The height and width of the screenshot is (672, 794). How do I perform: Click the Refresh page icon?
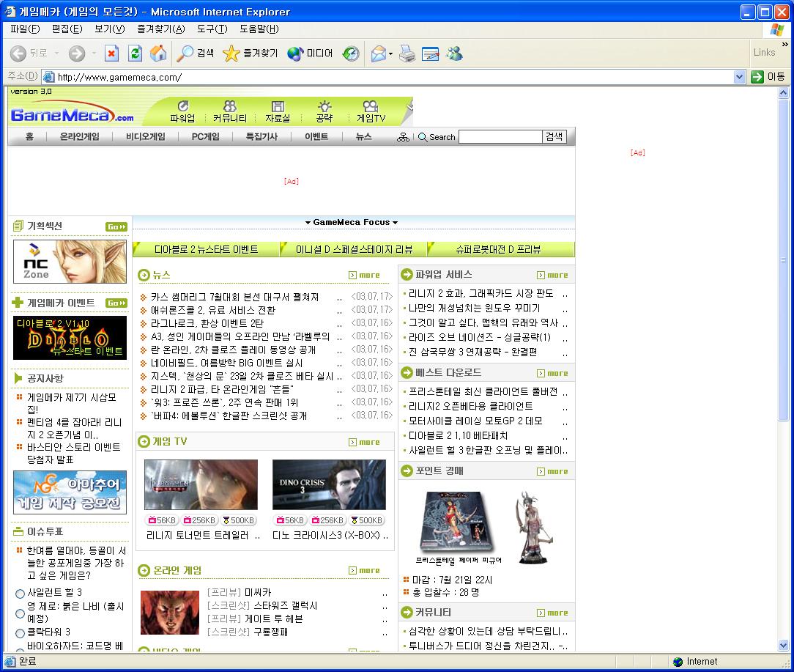(x=135, y=53)
